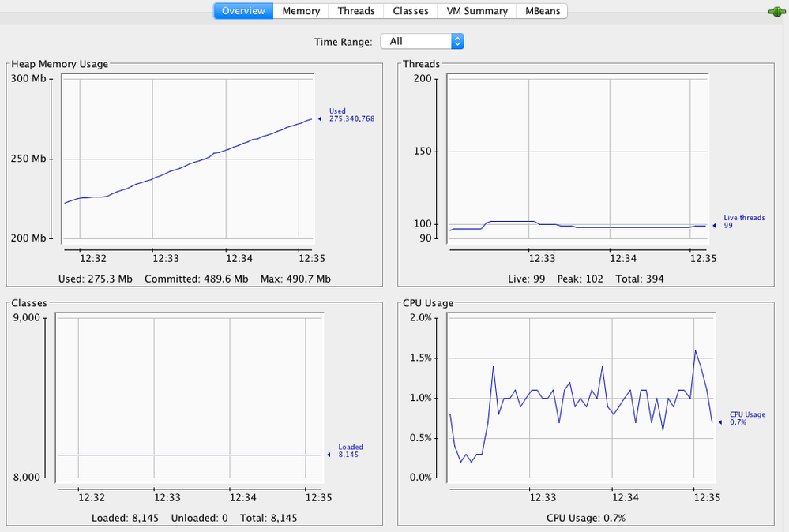
Task: Click the Live threads 99 legend marker
Action: 714,226
